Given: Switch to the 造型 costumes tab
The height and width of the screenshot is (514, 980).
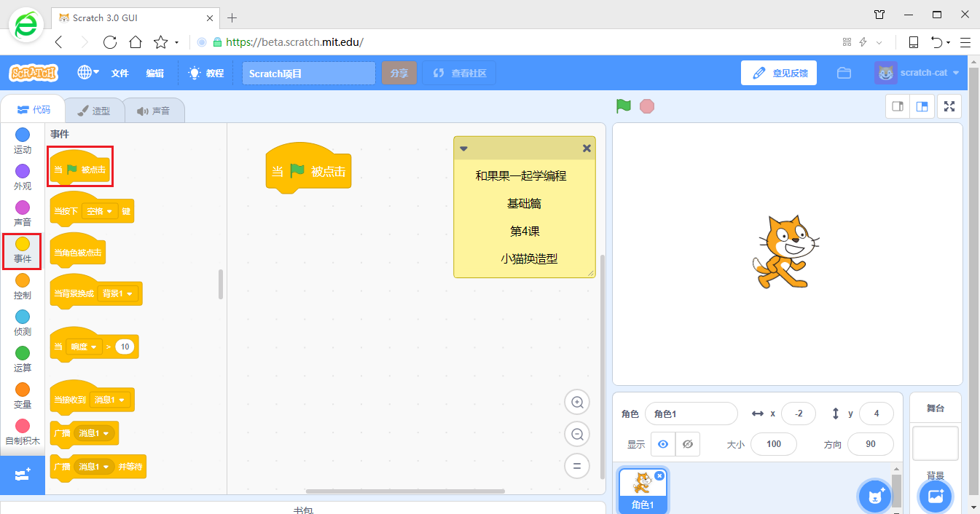Looking at the screenshot, I should click(93, 111).
